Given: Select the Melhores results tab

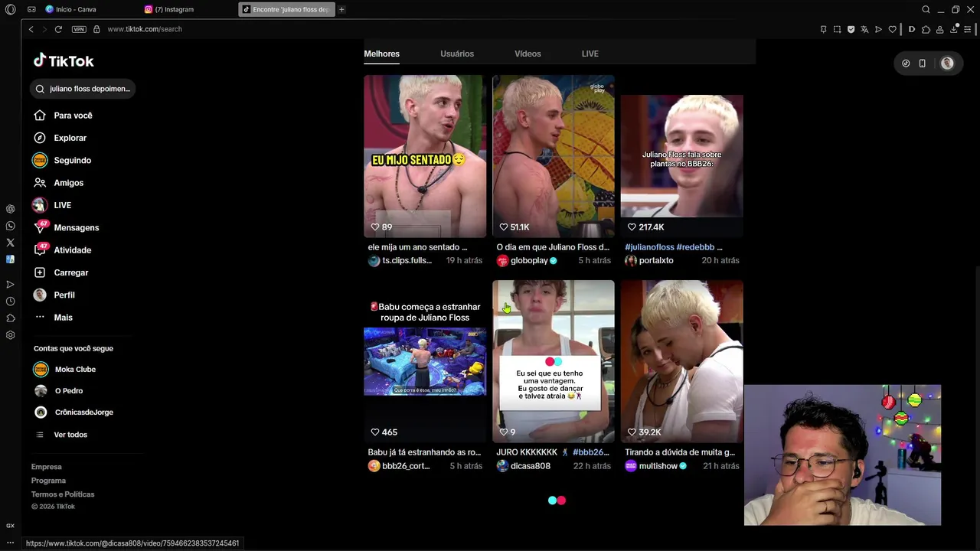Looking at the screenshot, I should [x=381, y=54].
